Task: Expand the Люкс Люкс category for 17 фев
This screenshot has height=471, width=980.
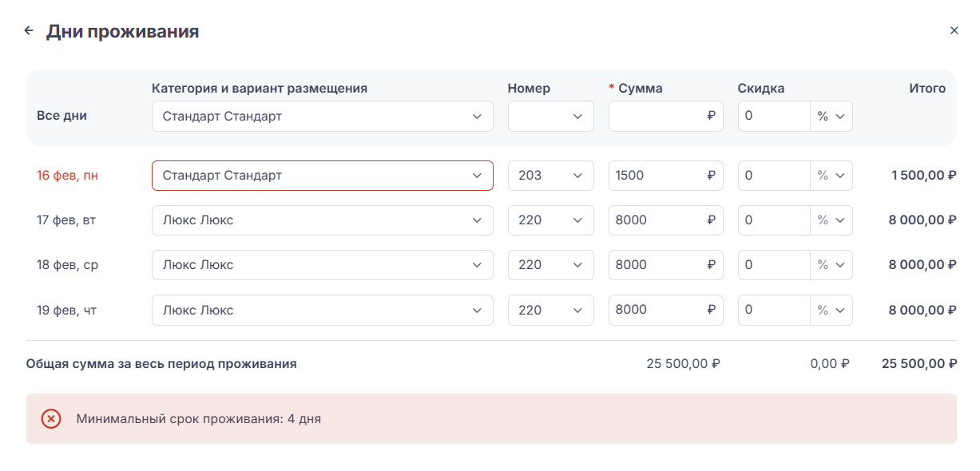Action: coord(322,220)
